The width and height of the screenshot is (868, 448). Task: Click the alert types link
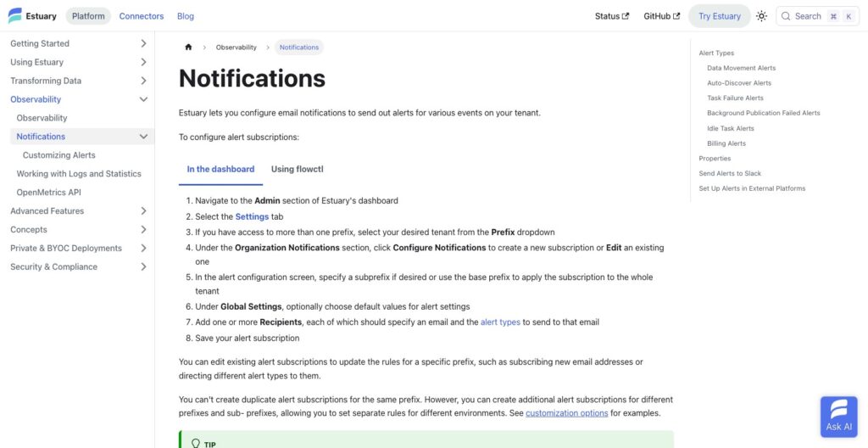pyautogui.click(x=500, y=322)
